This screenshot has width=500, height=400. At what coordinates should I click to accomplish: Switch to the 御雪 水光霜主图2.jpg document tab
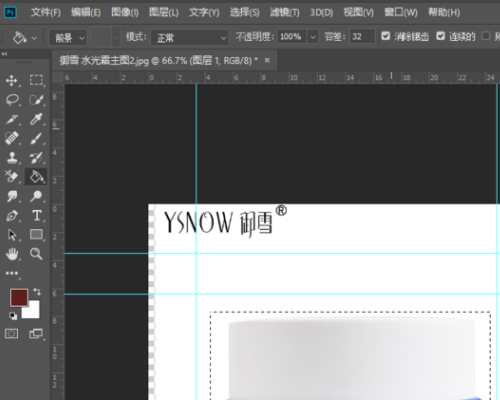coord(158,61)
